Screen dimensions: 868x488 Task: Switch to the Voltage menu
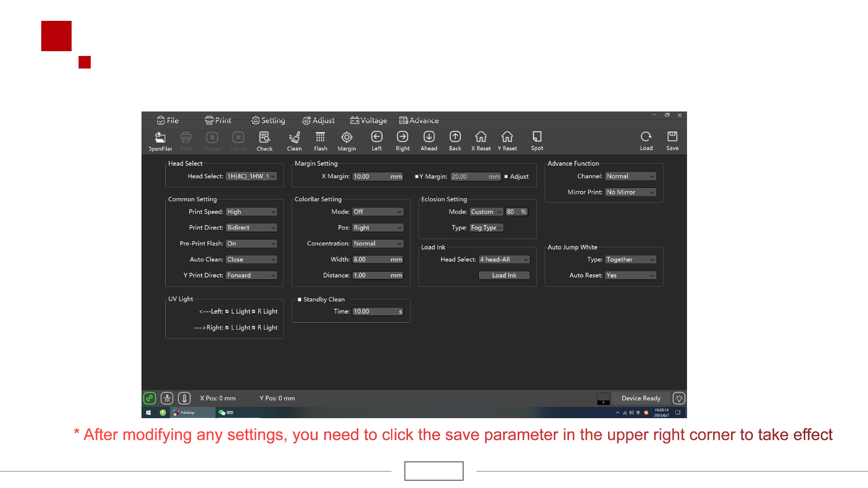point(369,120)
